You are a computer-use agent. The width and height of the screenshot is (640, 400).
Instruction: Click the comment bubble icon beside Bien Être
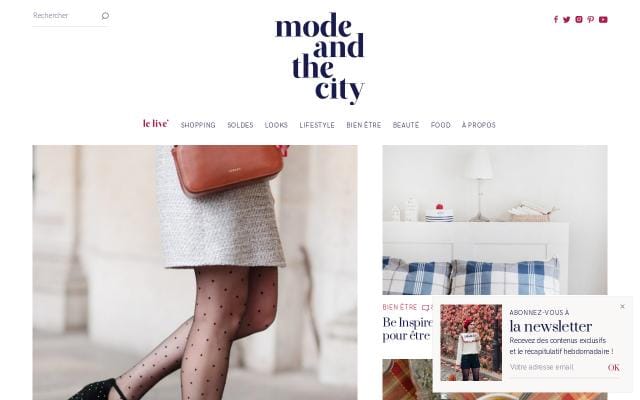coord(426,308)
